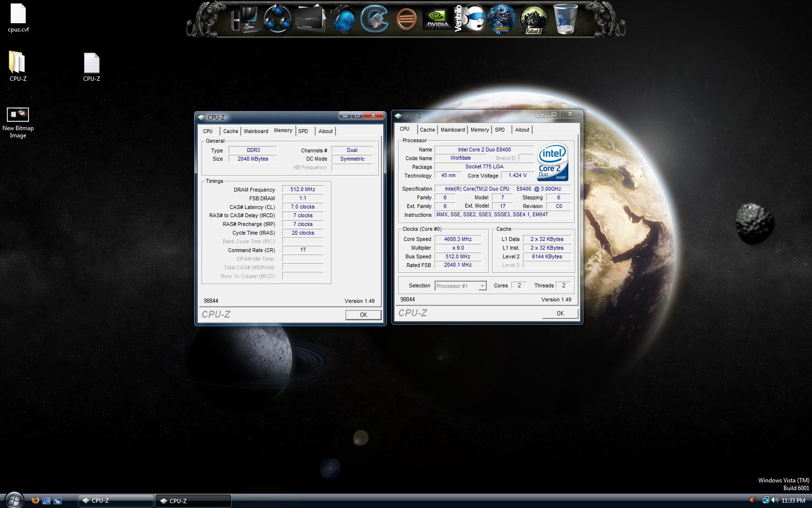Screen dimensions: 812x508
Task: Click the Instructions field listing MMX, SSE
Action: (503, 215)
